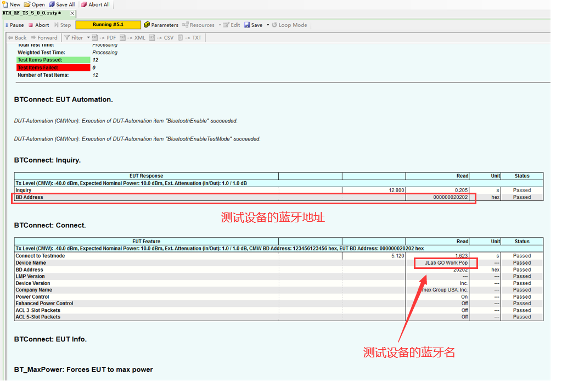
Task: Select the BTH_RF_TS_5_0_0.rstp tab
Action: [32, 13]
